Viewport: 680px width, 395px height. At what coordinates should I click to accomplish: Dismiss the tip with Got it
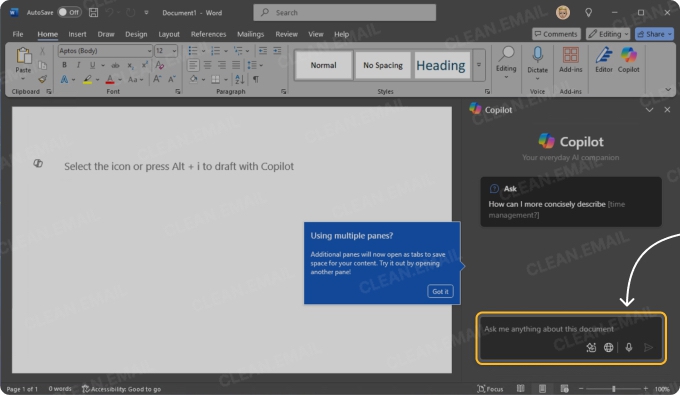click(440, 291)
